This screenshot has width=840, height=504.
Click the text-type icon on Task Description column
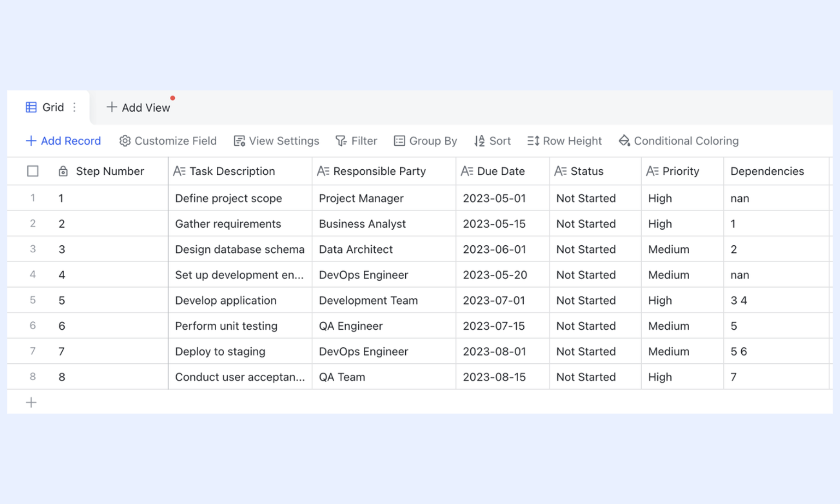pyautogui.click(x=179, y=171)
